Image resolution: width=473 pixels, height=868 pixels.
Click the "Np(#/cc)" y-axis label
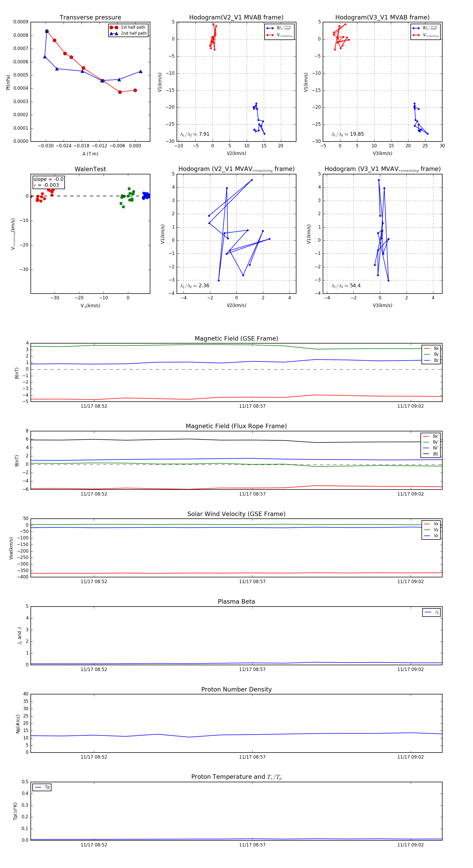(x=18, y=723)
